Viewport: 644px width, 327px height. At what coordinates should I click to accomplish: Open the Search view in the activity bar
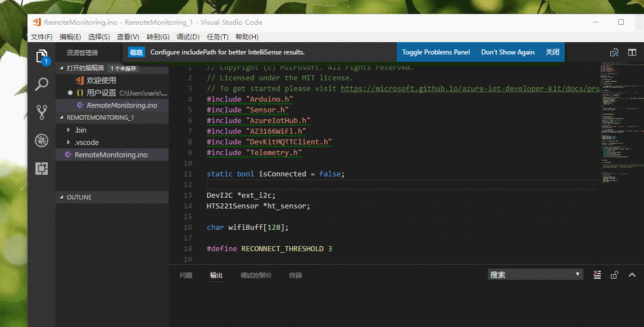coord(41,83)
